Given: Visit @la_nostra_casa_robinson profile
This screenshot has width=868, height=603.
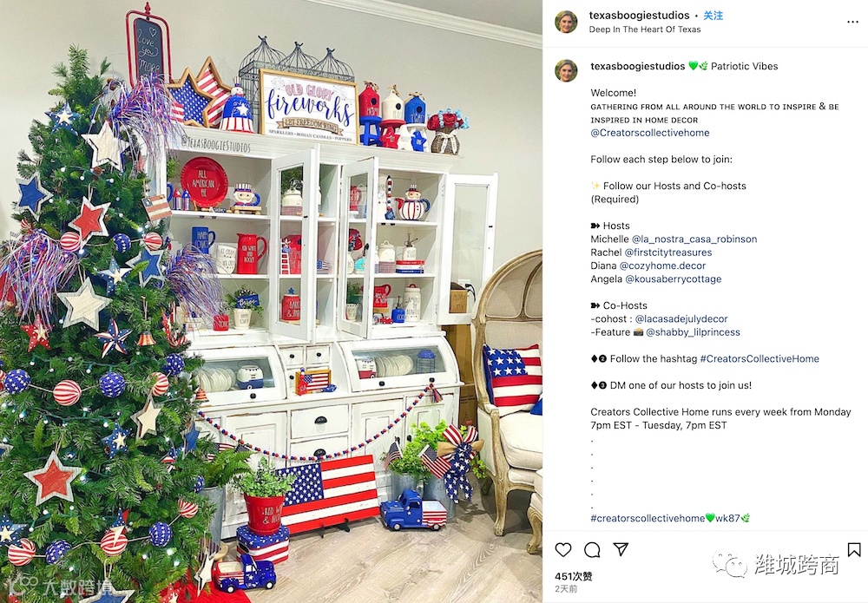Looking at the screenshot, I should (x=694, y=239).
